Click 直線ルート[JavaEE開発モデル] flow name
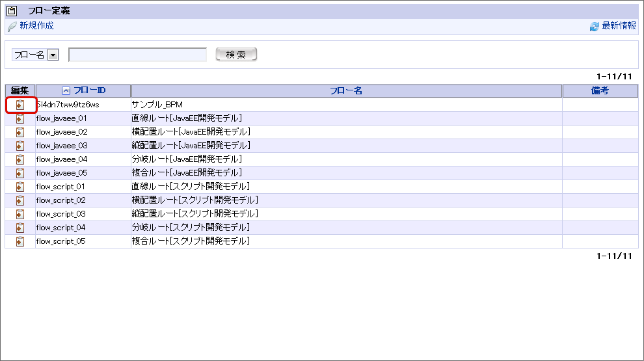644x361 pixels. 187,118
